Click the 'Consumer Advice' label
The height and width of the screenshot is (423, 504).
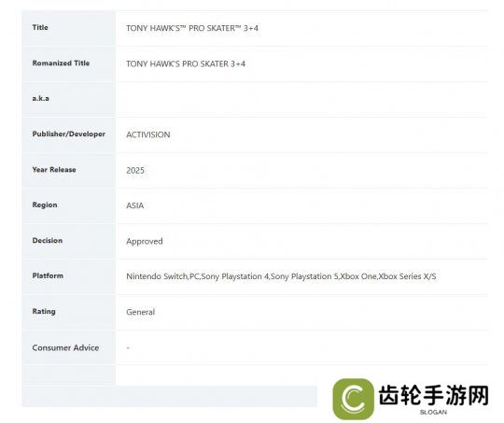(x=65, y=347)
